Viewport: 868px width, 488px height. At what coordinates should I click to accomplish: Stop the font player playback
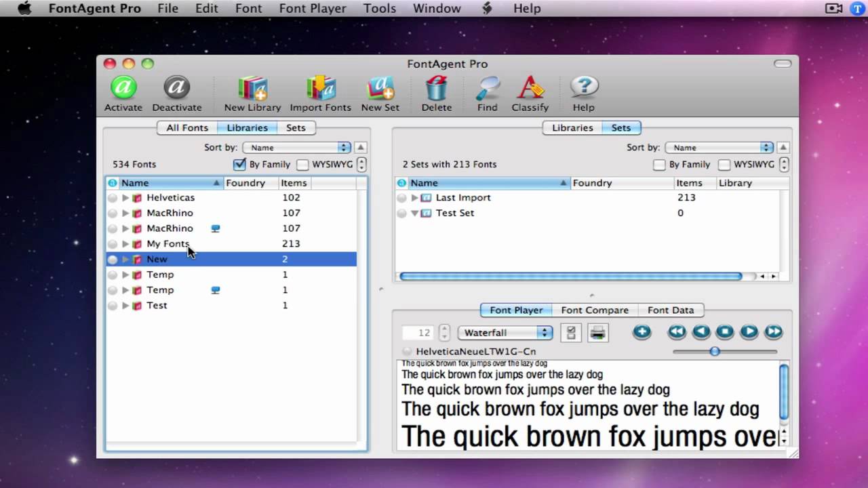point(725,332)
